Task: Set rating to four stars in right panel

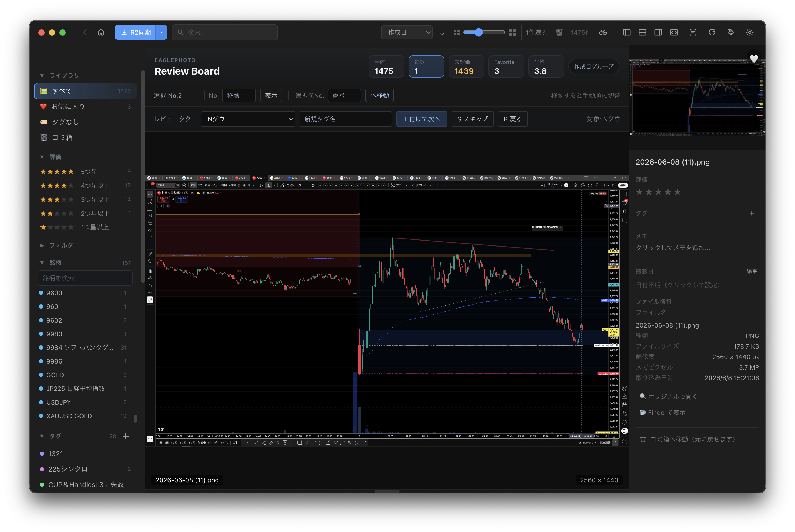Action: (668, 192)
